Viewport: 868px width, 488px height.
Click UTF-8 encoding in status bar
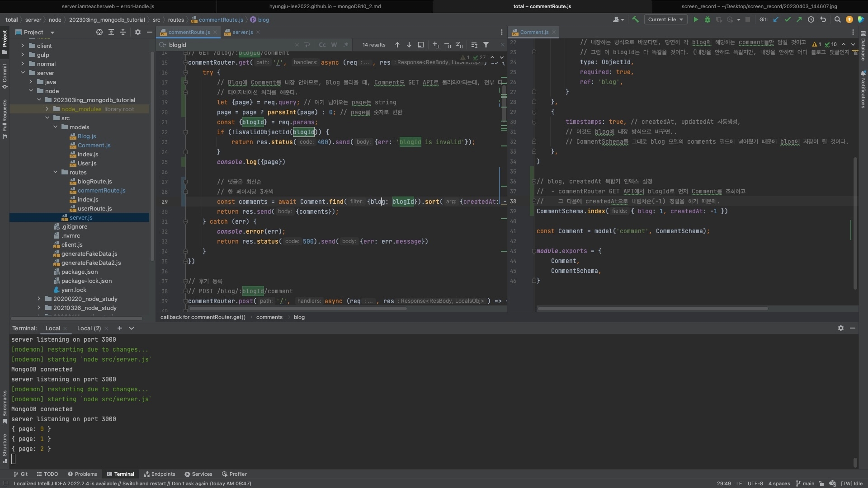pyautogui.click(x=755, y=483)
